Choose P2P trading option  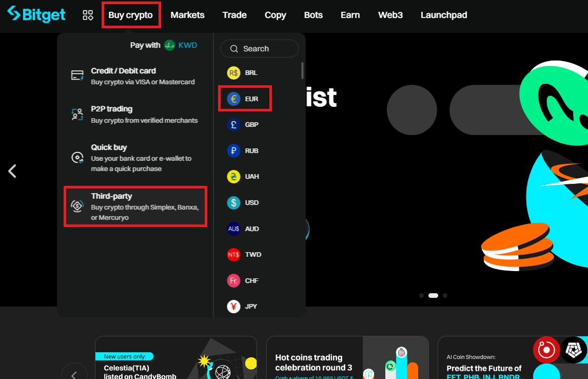coord(135,115)
